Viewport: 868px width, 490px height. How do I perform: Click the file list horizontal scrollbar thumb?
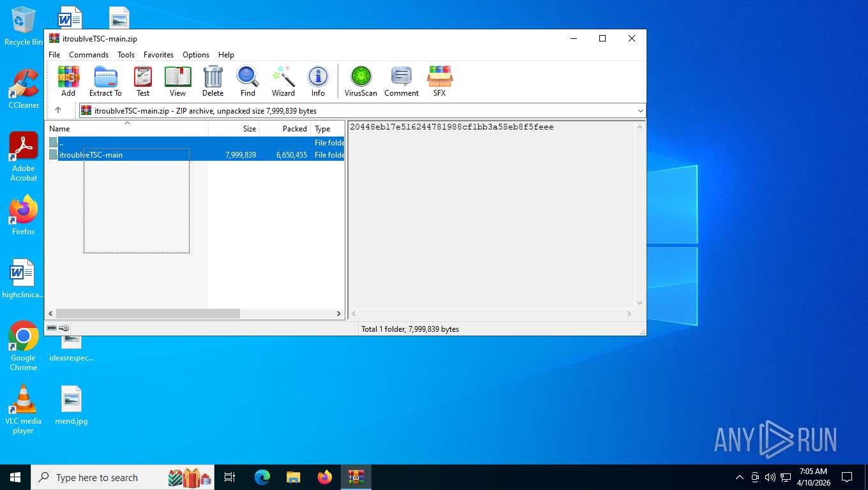[147, 314]
